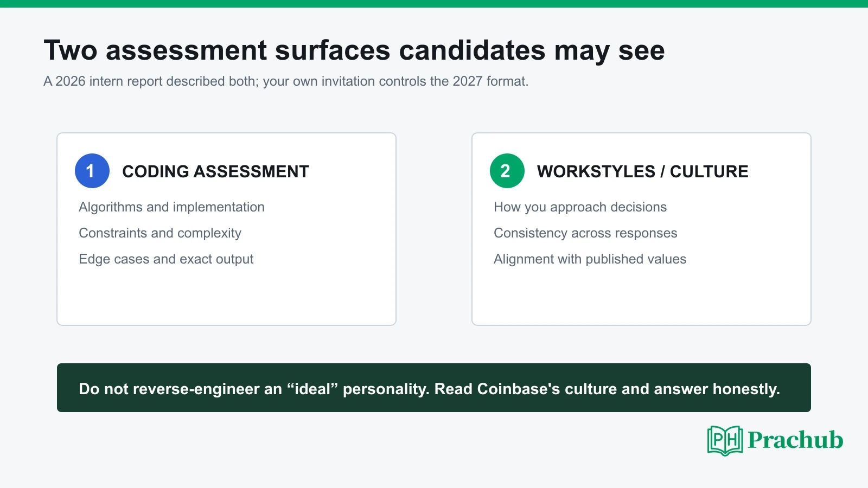Click empty area of Coding Assessment card
The image size is (868, 488).
coord(227,296)
